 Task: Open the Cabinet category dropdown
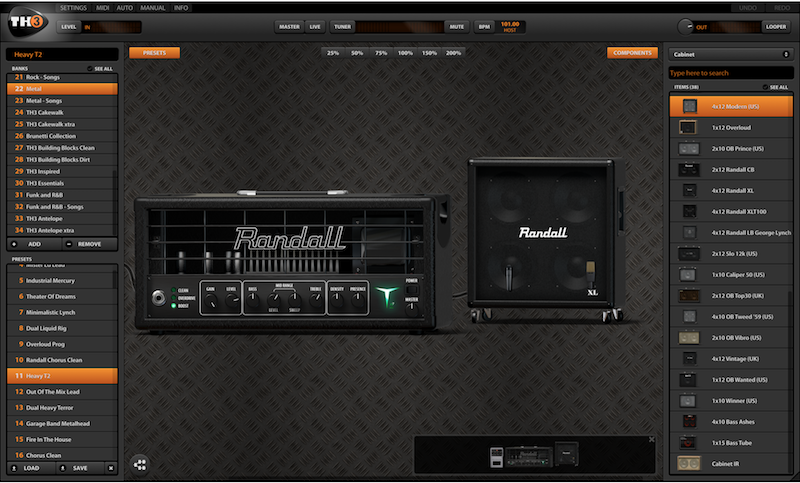[731, 54]
